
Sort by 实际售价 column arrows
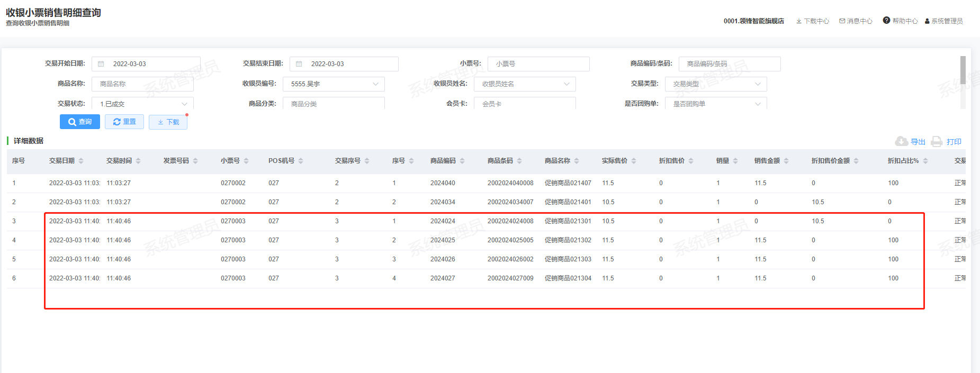click(x=634, y=161)
